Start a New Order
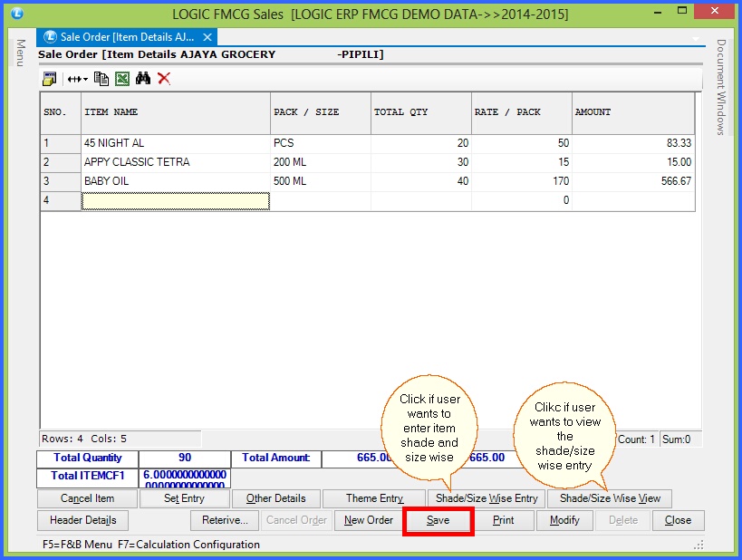742x560 pixels. pos(368,520)
